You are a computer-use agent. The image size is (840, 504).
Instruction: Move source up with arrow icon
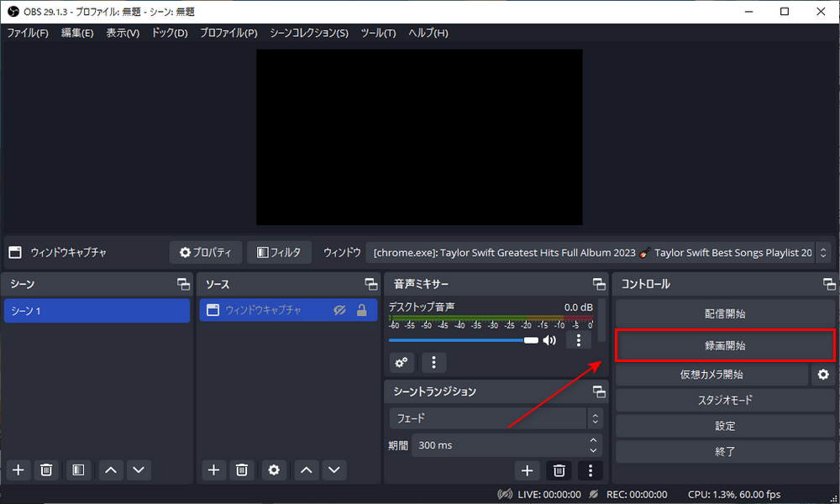pyautogui.click(x=307, y=470)
